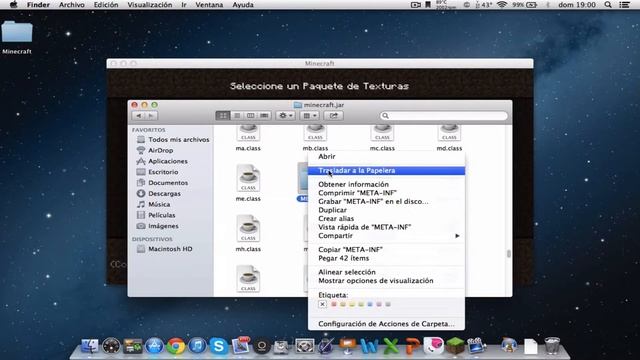Select the mh.class file icon

[x=248, y=228]
